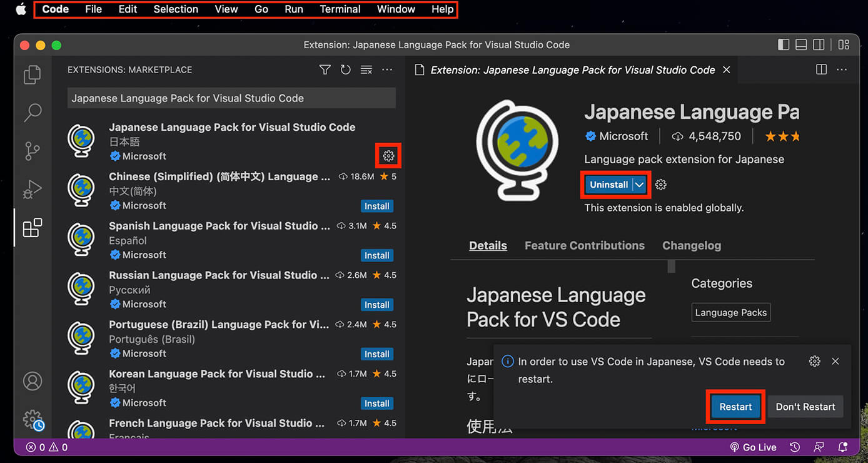Expand the Uninstall dropdown arrow
The height and width of the screenshot is (463, 868).
(x=639, y=185)
